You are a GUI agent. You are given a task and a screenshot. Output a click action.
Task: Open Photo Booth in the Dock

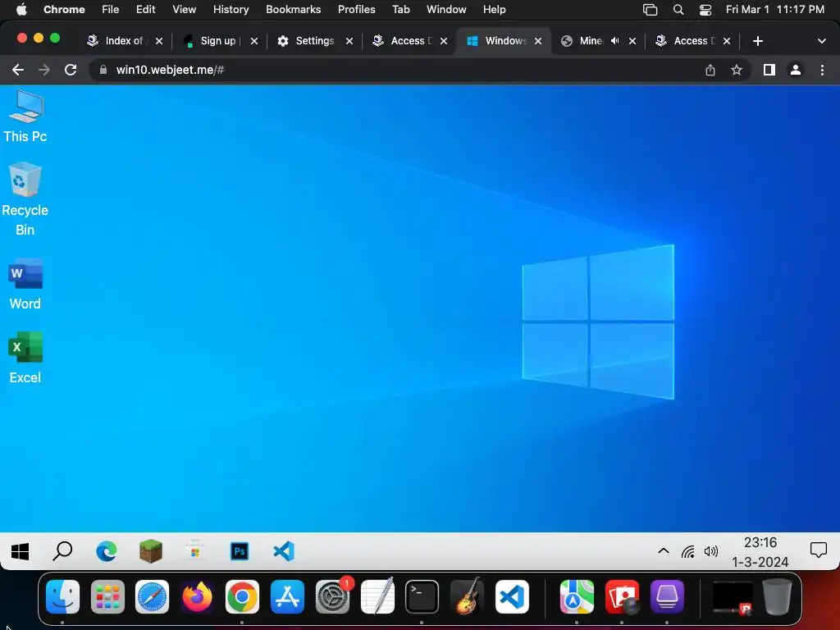pyautogui.click(x=622, y=596)
